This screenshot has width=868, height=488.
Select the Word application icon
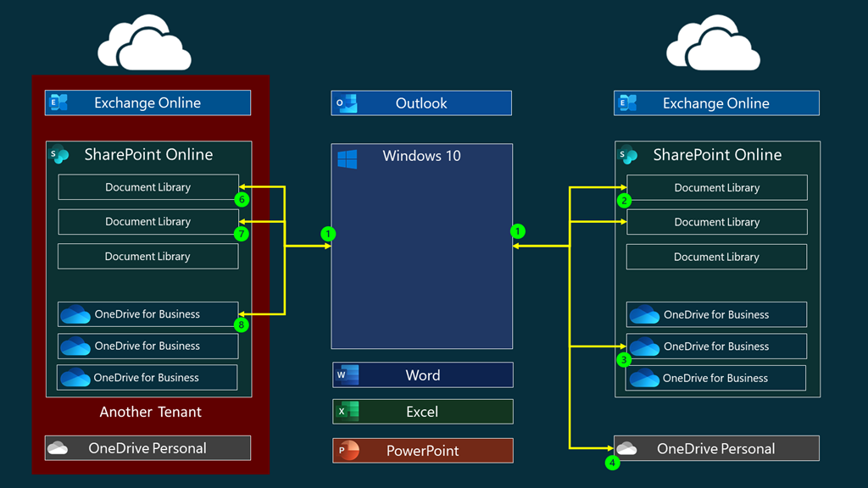tap(347, 375)
